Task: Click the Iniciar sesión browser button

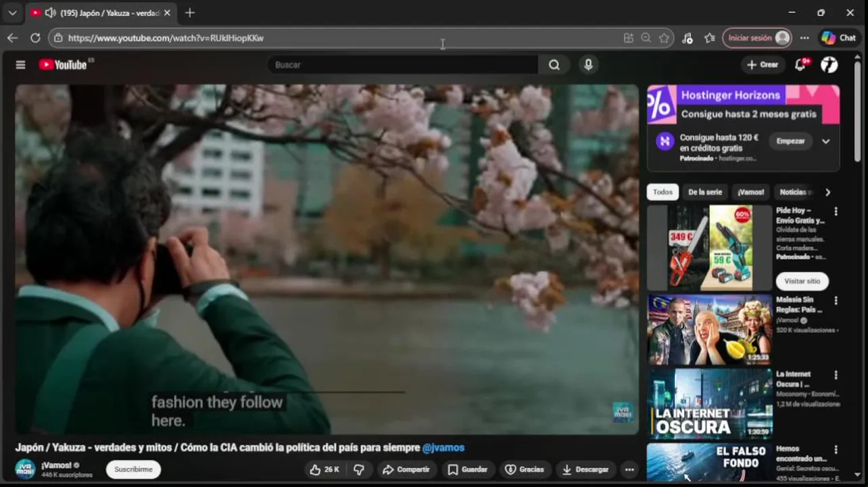Action: [x=757, y=38]
